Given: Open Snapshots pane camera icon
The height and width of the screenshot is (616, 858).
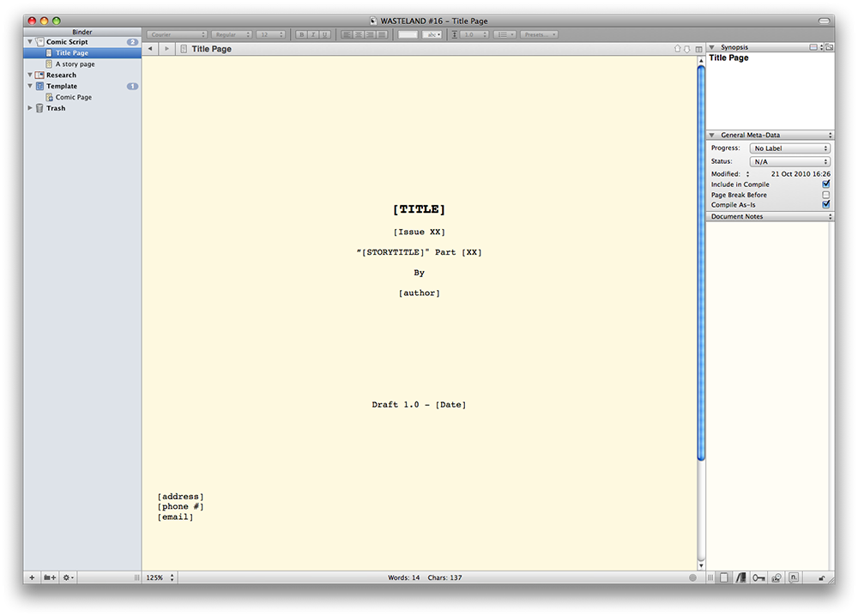Looking at the screenshot, I should [776, 578].
